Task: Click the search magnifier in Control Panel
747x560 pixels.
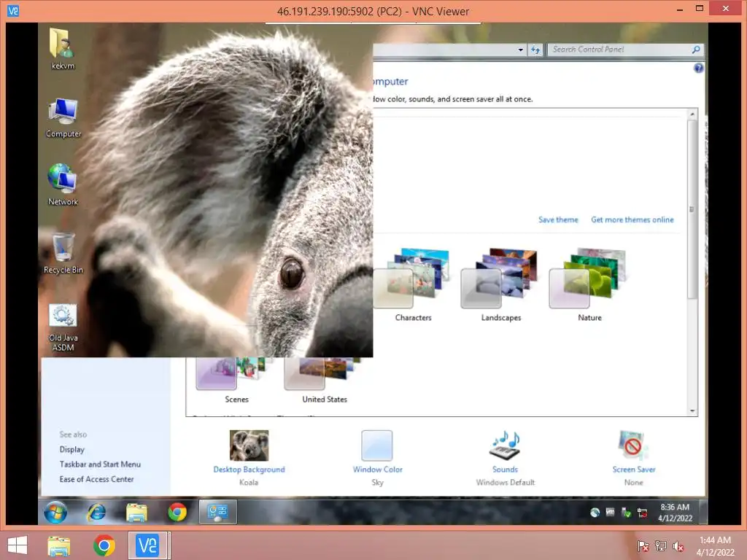Action: tap(695, 50)
